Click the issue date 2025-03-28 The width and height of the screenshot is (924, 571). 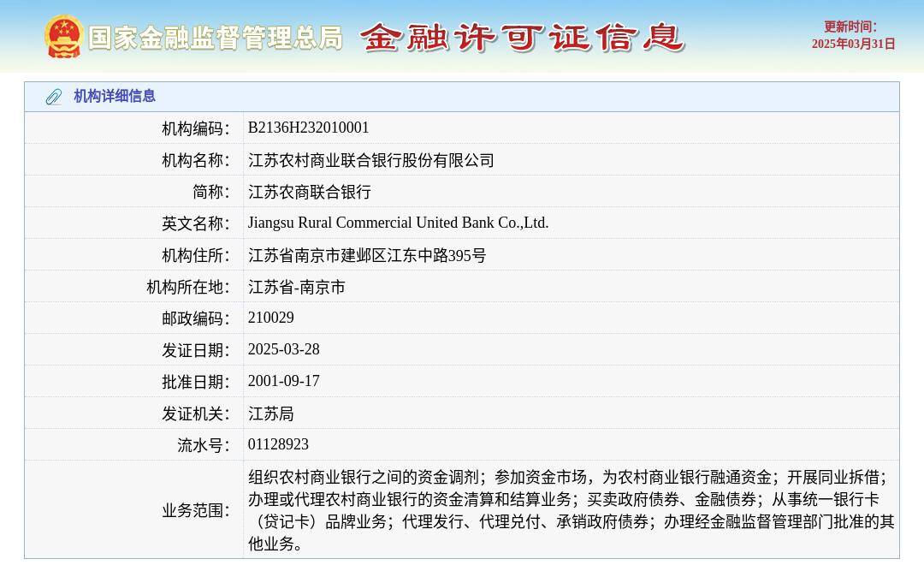pos(283,349)
